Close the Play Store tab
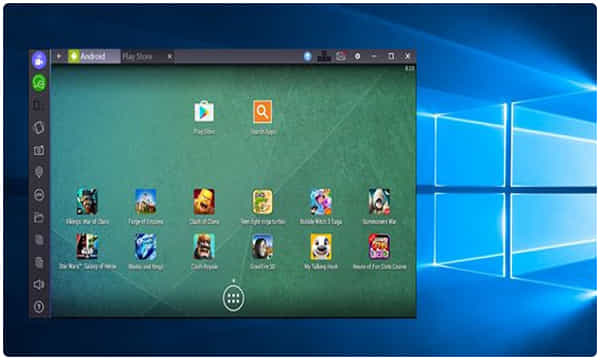Screen dimensions: 600x360 170,57
